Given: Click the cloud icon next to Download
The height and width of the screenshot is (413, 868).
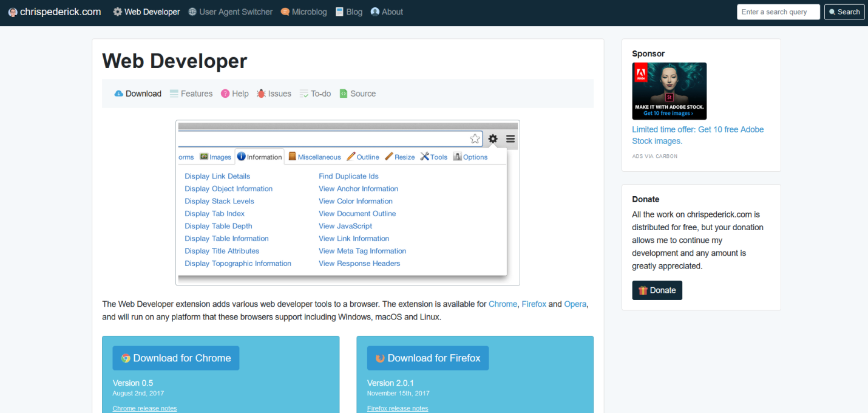Looking at the screenshot, I should (119, 94).
